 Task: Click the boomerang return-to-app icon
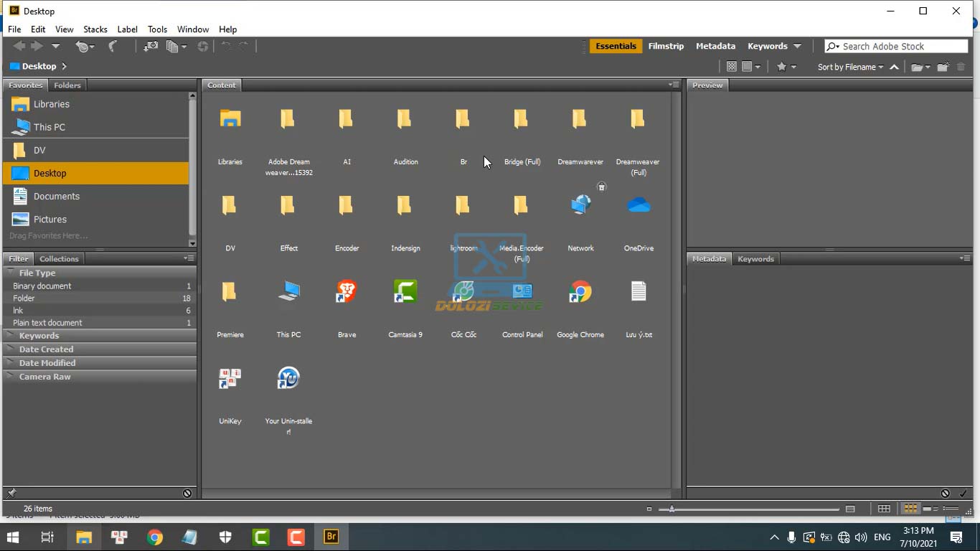point(113,46)
